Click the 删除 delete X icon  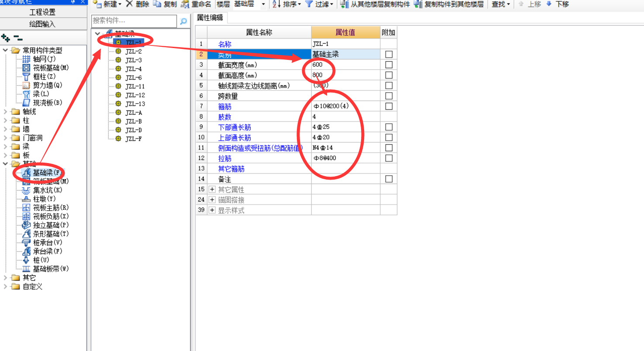129,4
